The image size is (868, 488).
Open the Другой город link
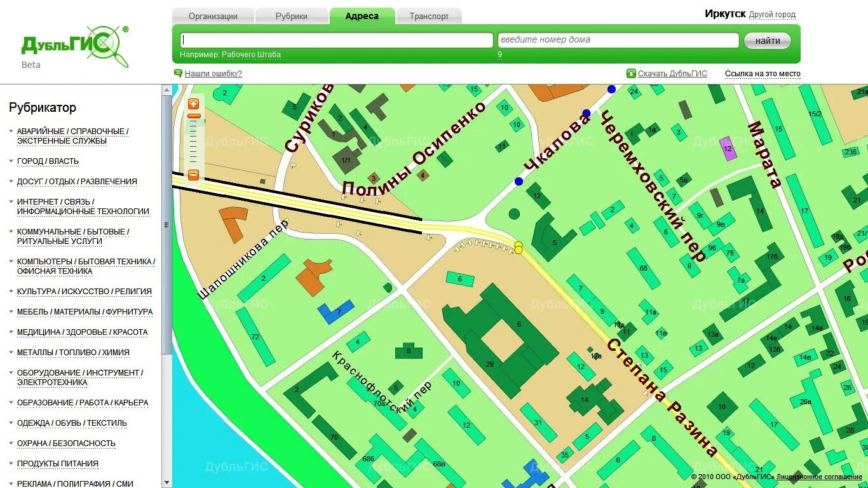click(x=772, y=15)
